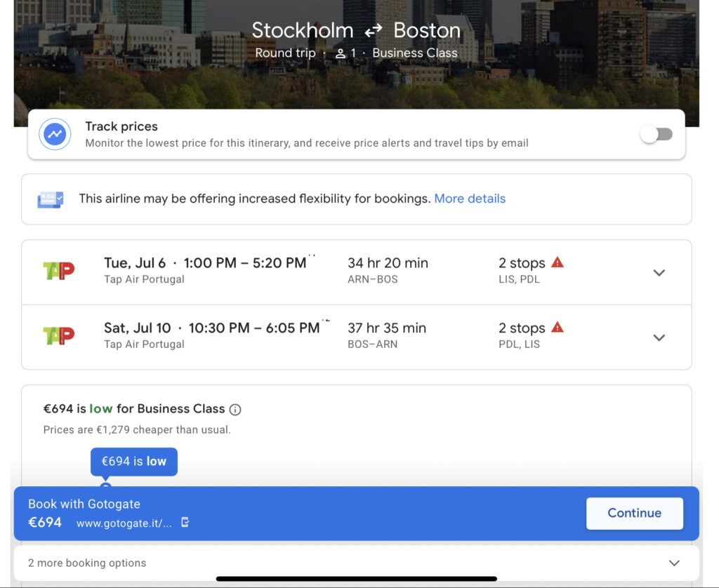The height and width of the screenshot is (588, 719).
Task: Click the iOS home indicator bar
Action: (x=356, y=579)
